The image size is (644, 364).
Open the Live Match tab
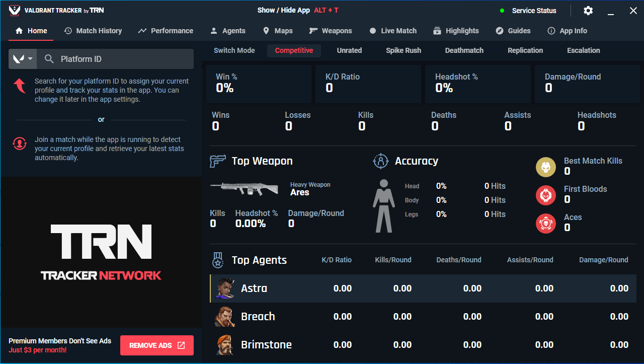coord(393,31)
